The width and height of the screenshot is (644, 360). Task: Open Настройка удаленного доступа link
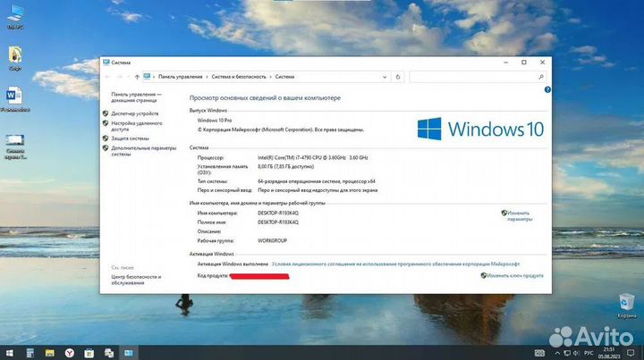pyautogui.click(x=136, y=126)
